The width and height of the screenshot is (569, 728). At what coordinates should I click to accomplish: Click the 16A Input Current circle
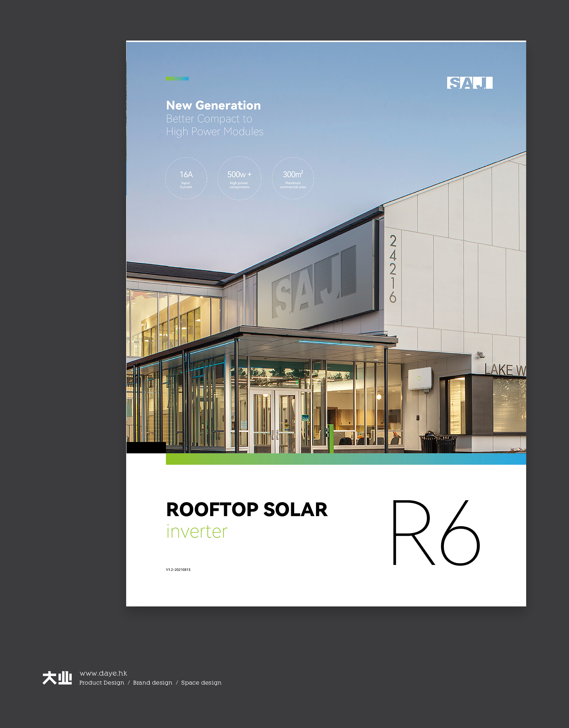pos(186,178)
